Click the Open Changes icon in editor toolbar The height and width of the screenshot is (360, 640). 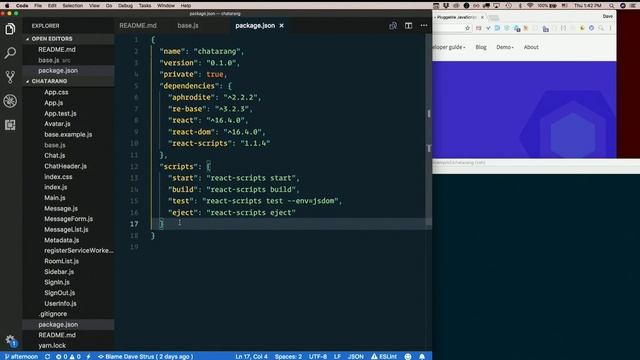tap(393, 26)
